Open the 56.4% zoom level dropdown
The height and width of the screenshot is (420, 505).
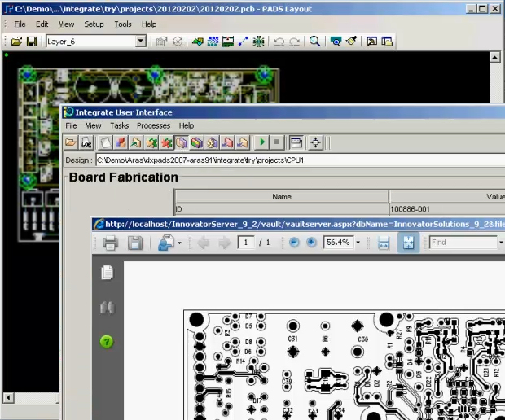tap(358, 243)
